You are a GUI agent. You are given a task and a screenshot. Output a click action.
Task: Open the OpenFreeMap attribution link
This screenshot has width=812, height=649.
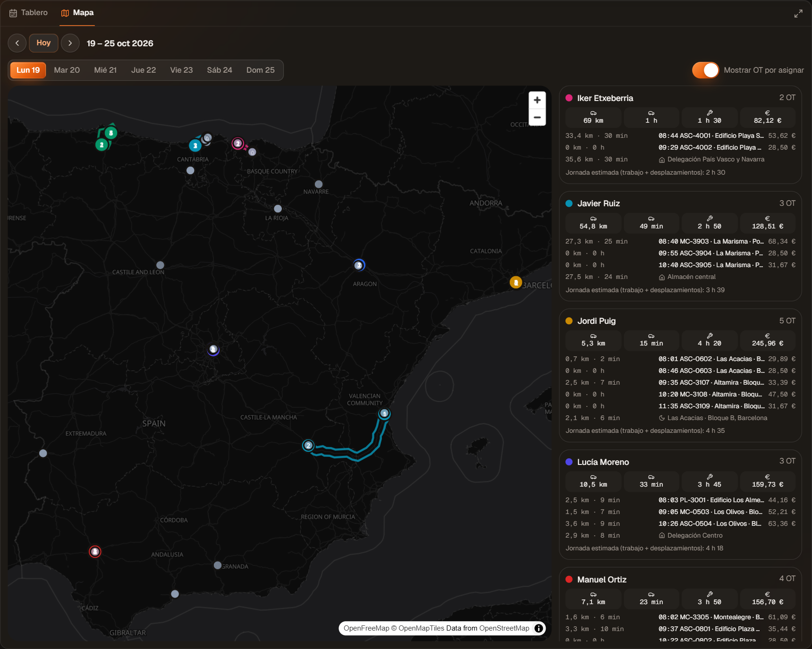(x=366, y=628)
